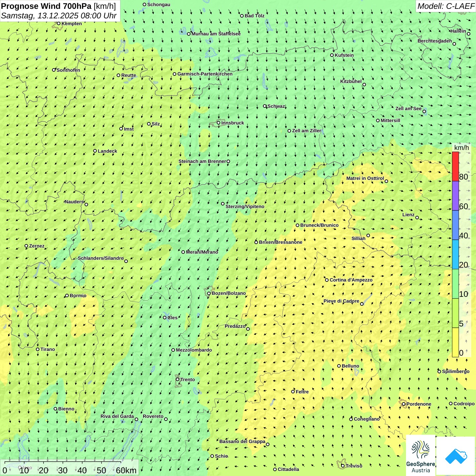This screenshot has height=476, width=476.
Task: Click the Cittadella label
Action: click(288, 469)
